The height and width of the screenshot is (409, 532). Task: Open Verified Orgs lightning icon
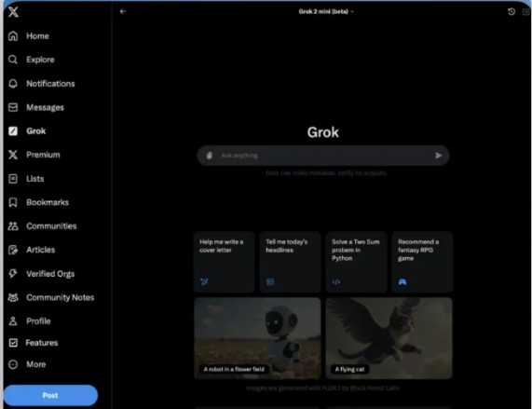[x=13, y=273]
